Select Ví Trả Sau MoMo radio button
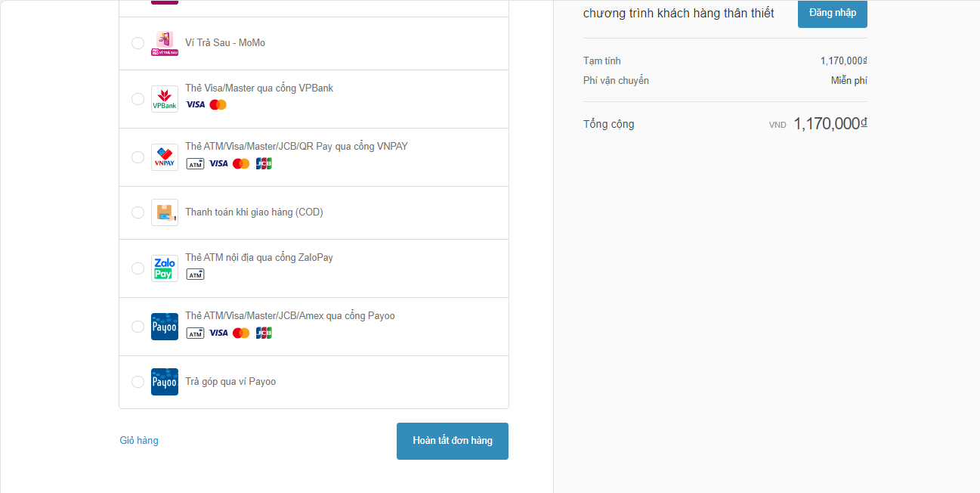The image size is (980, 493). point(138,43)
